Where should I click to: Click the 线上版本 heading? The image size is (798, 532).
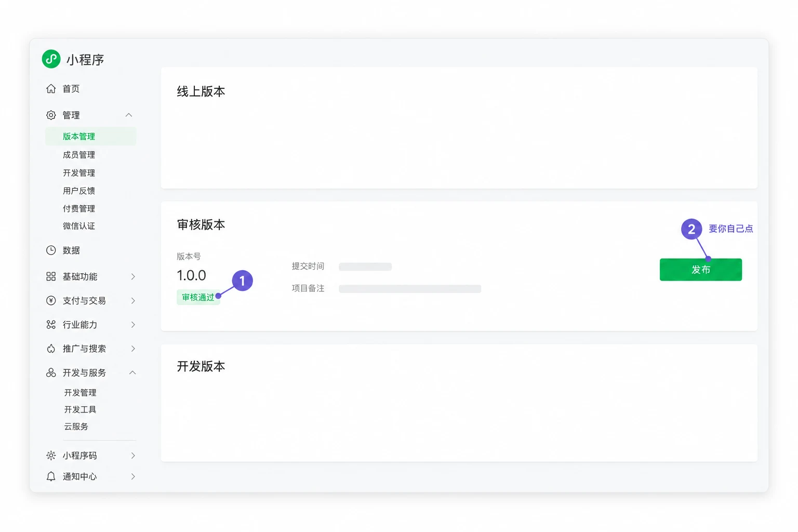(x=201, y=91)
